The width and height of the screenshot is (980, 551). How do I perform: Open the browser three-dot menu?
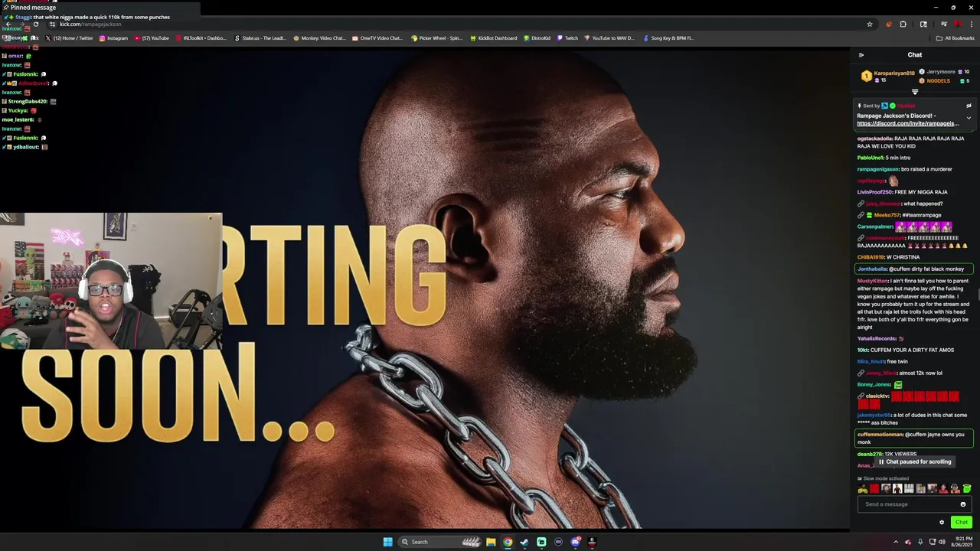pos(972,24)
